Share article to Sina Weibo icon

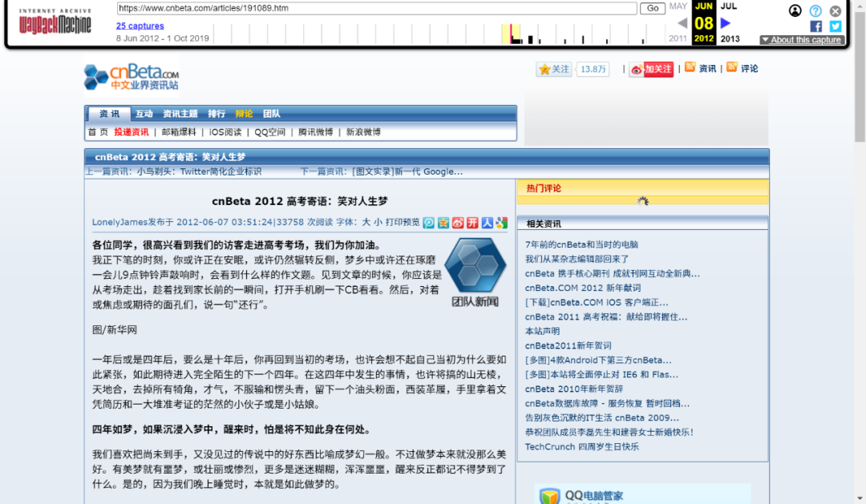click(458, 223)
